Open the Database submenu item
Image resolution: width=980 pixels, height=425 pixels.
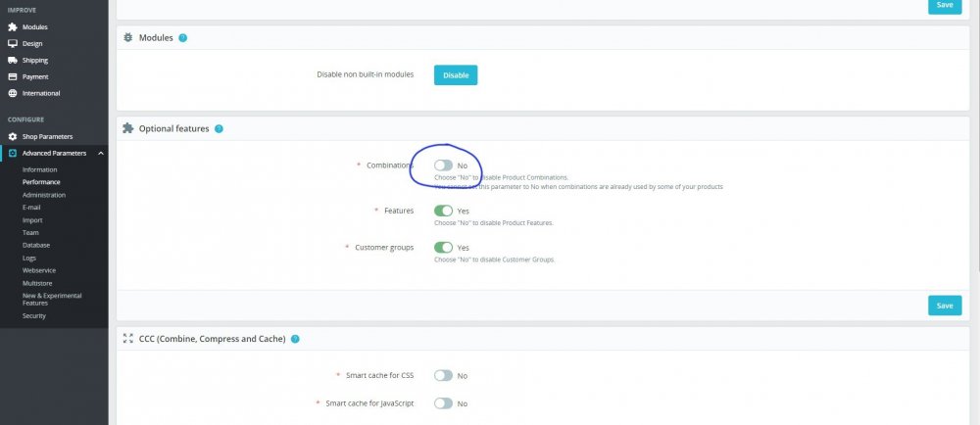click(36, 245)
